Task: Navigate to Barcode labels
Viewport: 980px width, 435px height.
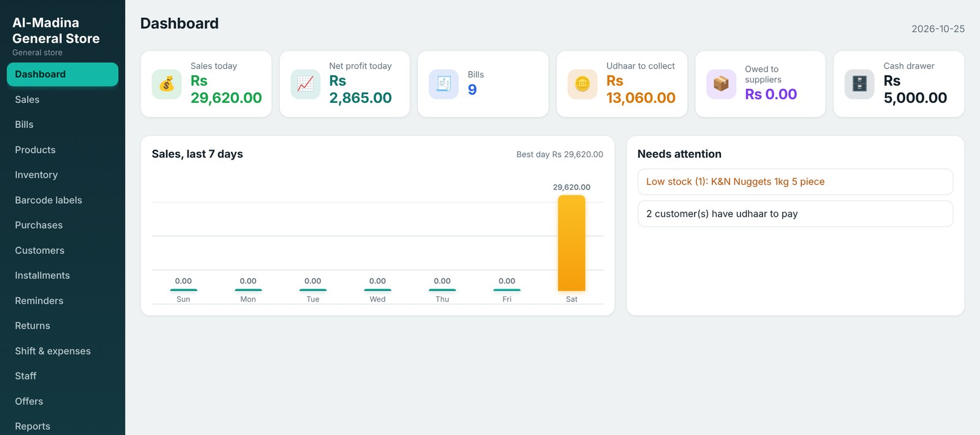Action: [x=62, y=200]
